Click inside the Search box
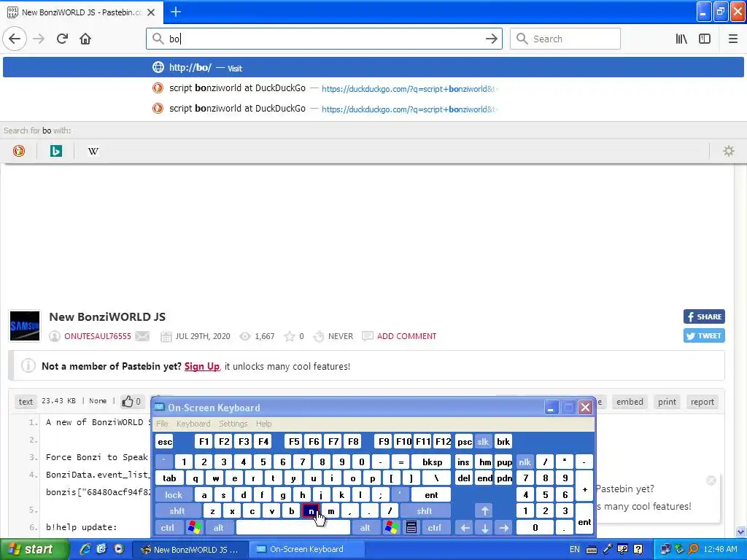747x560 pixels. [x=565, y=39]
